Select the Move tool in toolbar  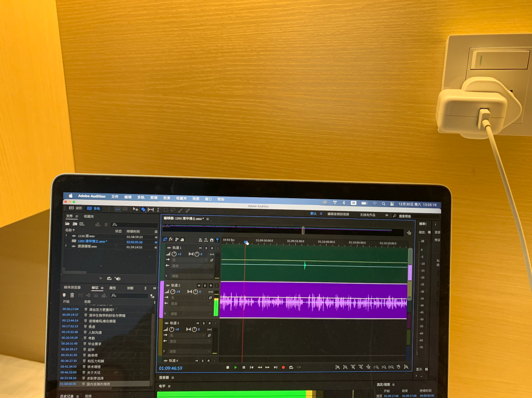tap(135, 209)
